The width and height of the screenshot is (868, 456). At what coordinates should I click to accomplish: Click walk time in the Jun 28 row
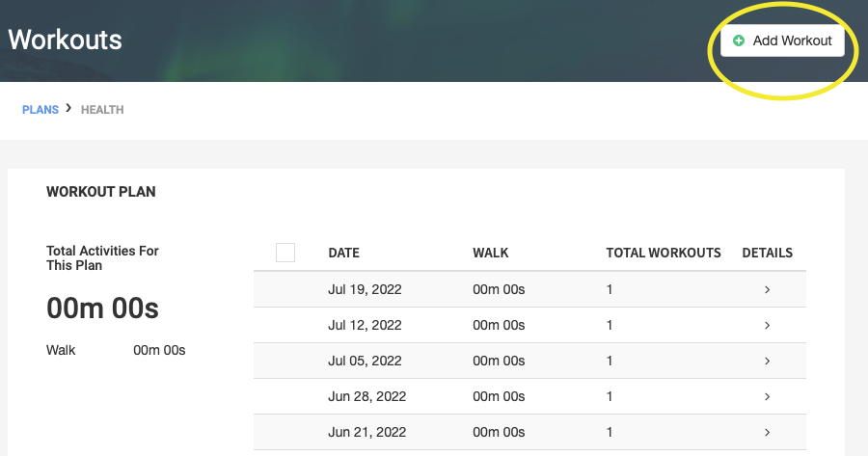[499, 397]
